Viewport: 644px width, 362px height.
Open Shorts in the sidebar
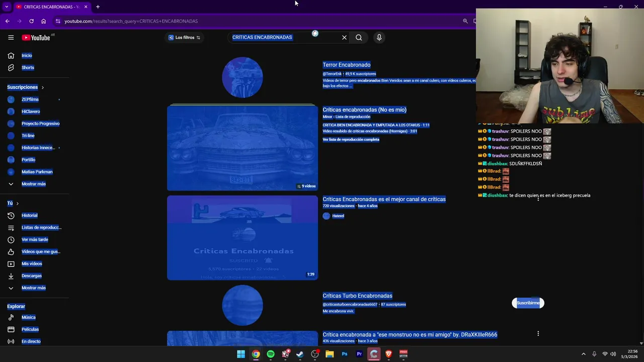(28, 67)
